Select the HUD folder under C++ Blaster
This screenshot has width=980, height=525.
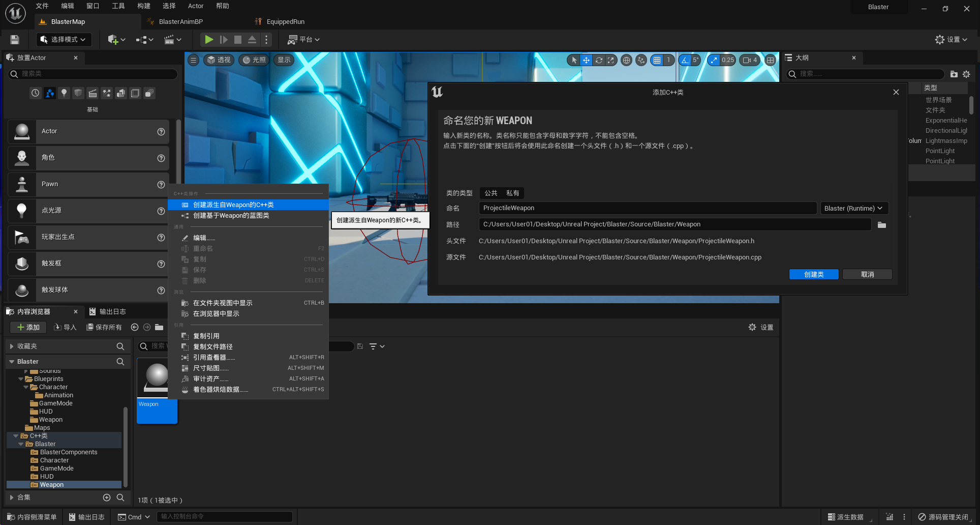(47, 477)
